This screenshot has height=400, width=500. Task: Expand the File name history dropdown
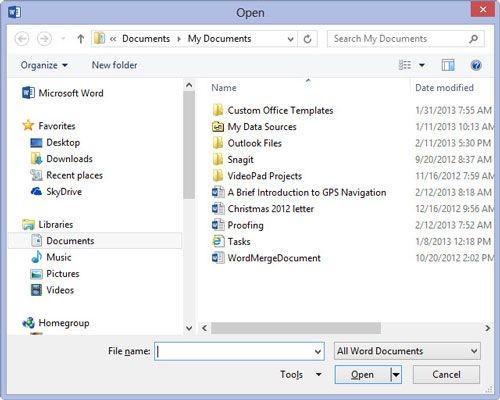318,351
